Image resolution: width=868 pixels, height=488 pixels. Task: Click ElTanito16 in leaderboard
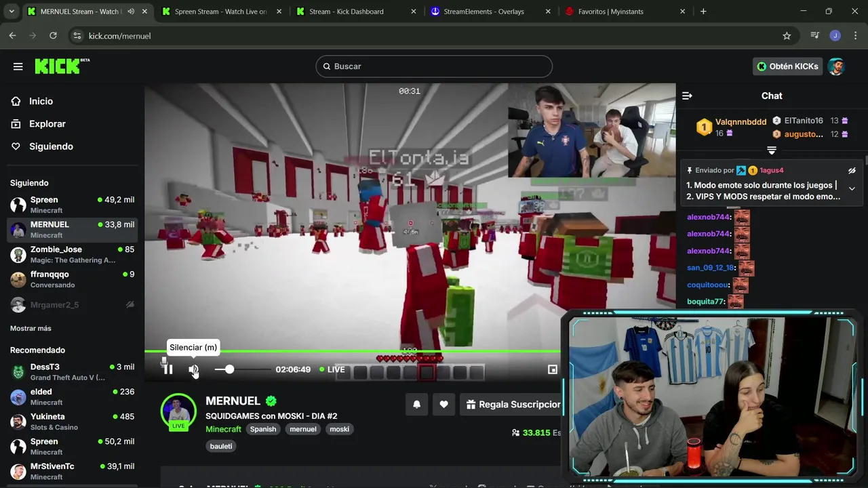click(804, 121)
